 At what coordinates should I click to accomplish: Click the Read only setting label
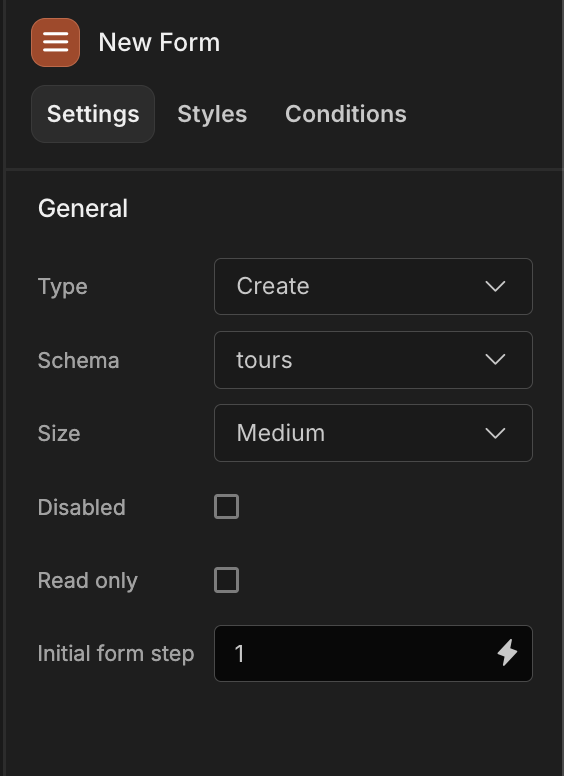pyautogui.click(x=88, y=581)
